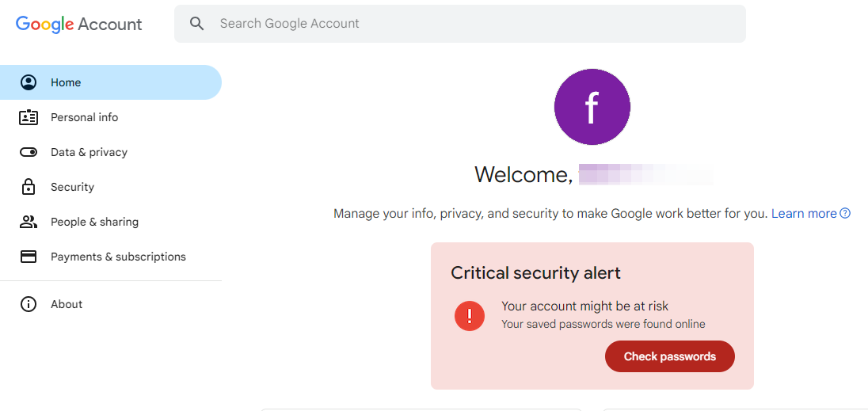Click the About info circle icon
Image resolution: width=868 pixels, height=411 pixels.
29,304
